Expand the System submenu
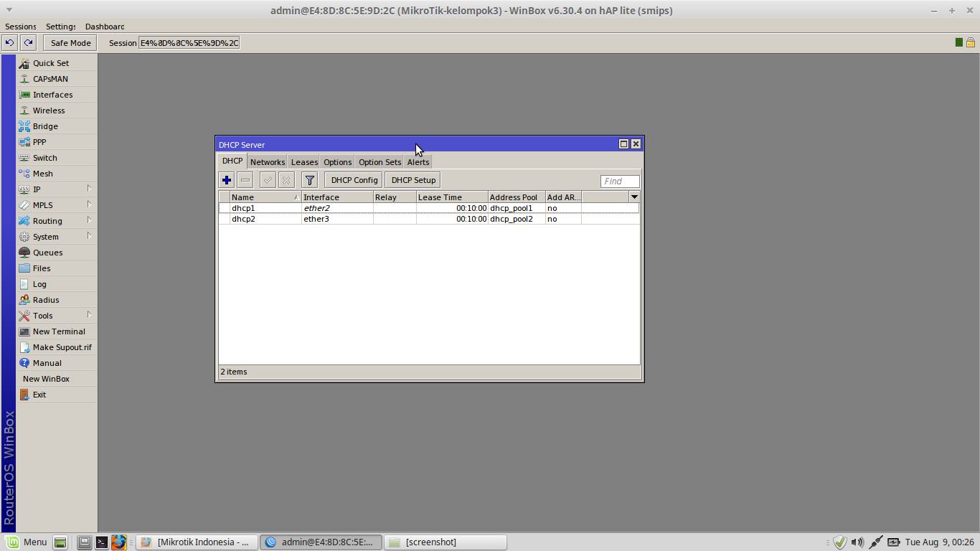 click(x=57, y=237)
